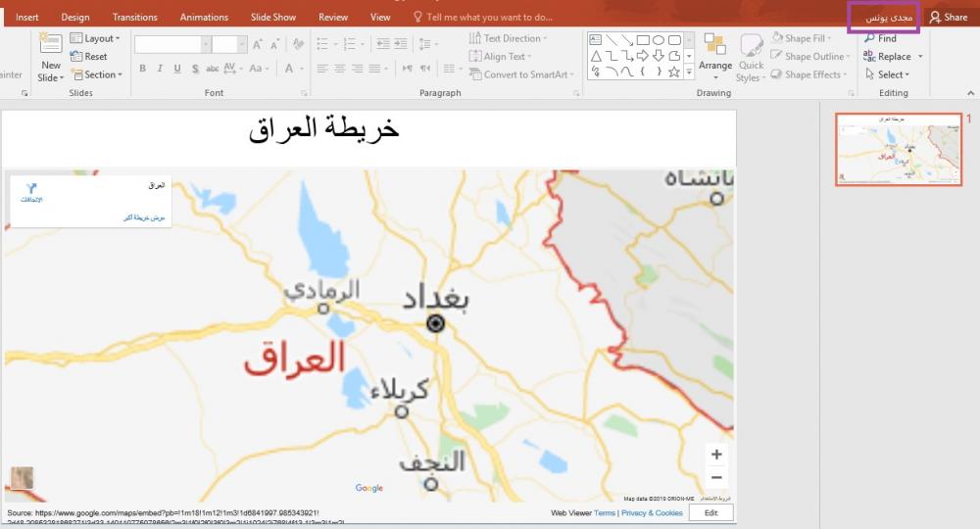
Task: Click the Reset slide button
Action: tap(89, 56)
